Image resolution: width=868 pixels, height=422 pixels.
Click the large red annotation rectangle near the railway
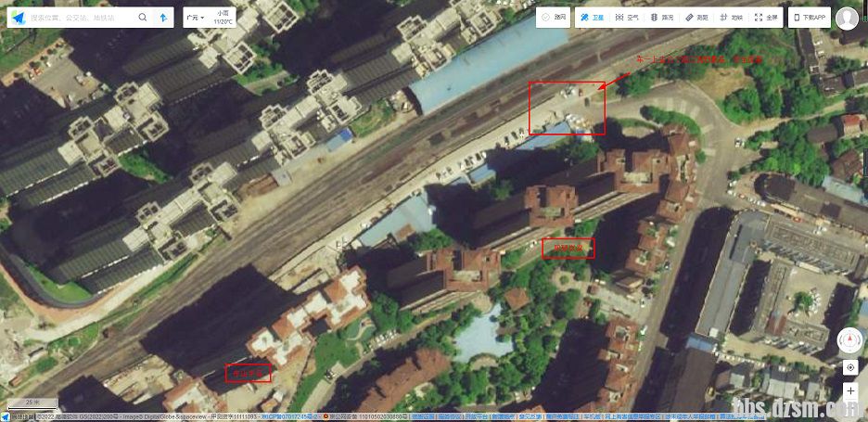tap(567, 108)
